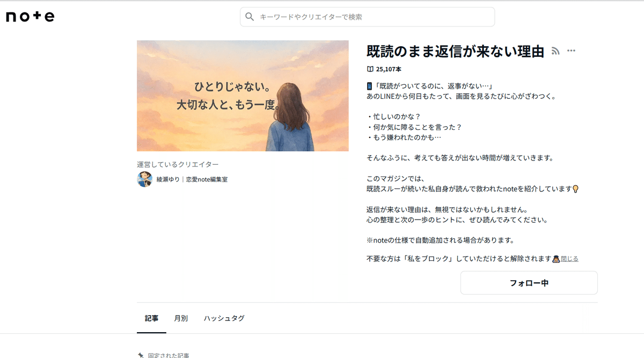Focus the キーワードやクリエイターで検索 search field
644x358 pixels.
point(367,17)
